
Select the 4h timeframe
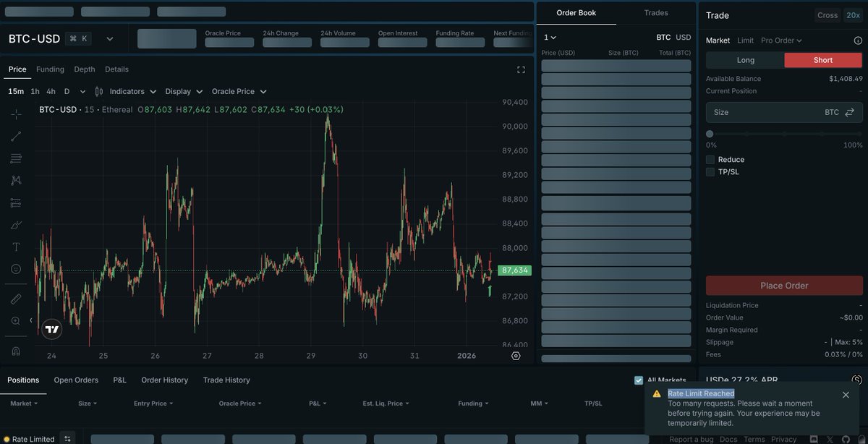[51, 91]
